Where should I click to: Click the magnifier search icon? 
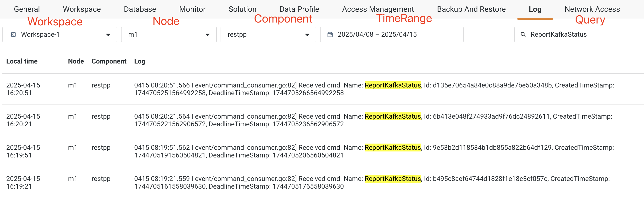click(x=523, y=35)
